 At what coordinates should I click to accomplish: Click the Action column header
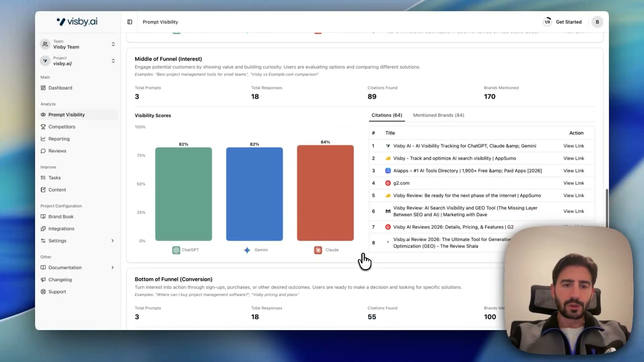tap(576, 133)
